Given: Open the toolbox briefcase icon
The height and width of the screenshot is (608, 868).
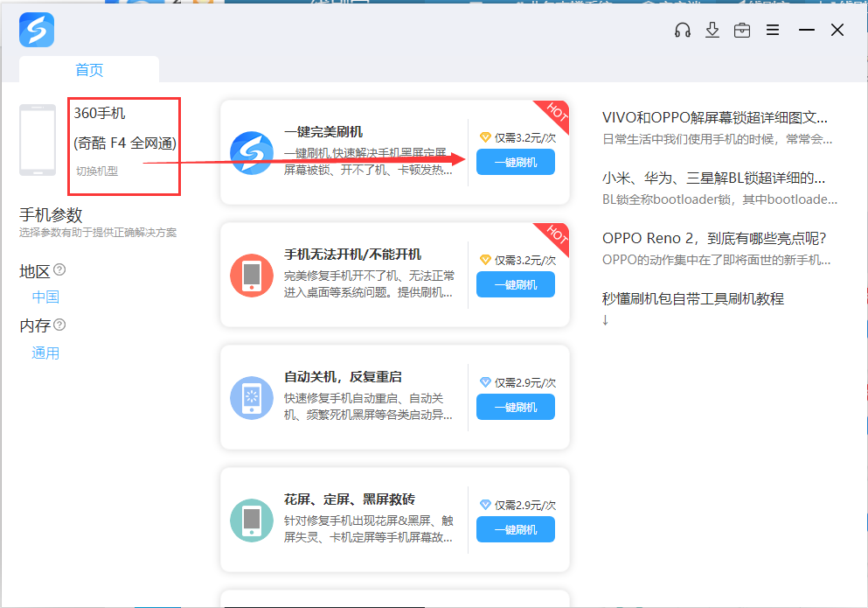Looking at the screenshot, I should click(742, 30).
